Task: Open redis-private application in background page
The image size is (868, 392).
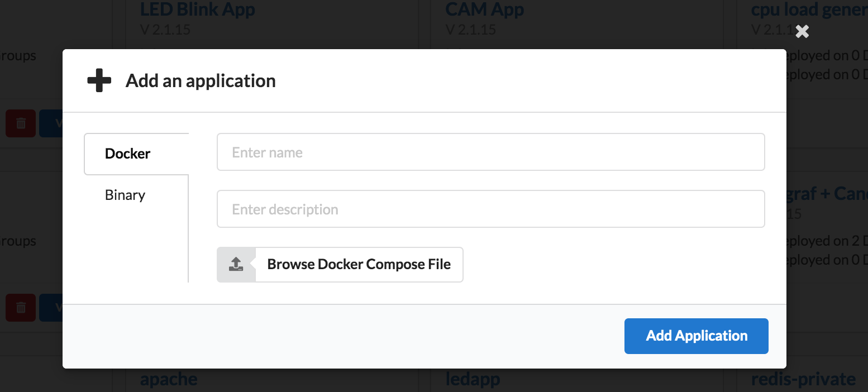Action: click(x=803, y=379)
